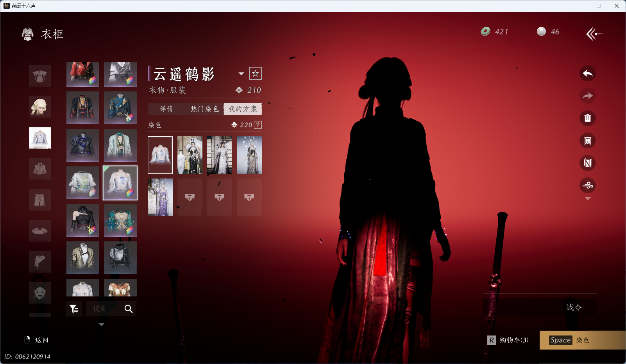Select the pants category icon

pyautogui.click(x=39, y=200)
